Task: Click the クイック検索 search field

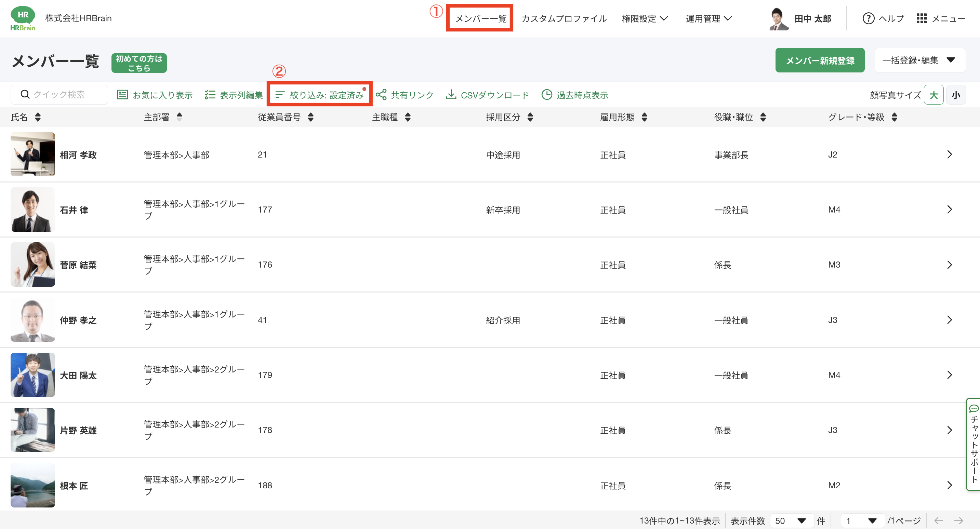Action: pos(59,94)
